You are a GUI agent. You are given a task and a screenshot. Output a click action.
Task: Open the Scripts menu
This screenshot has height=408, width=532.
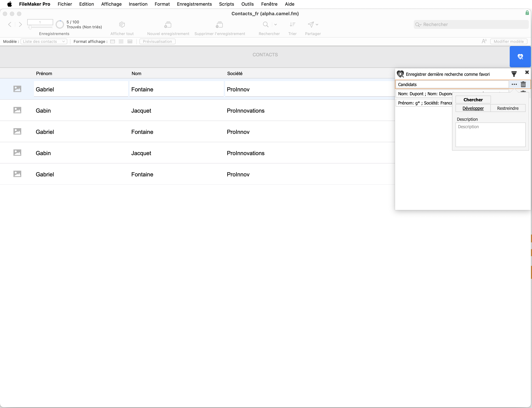[226, 4]
